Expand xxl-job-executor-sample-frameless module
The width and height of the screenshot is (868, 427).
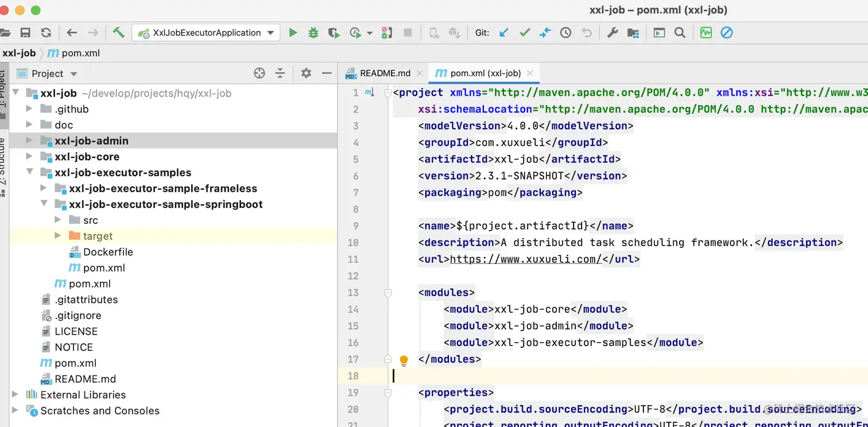(44, 188)
